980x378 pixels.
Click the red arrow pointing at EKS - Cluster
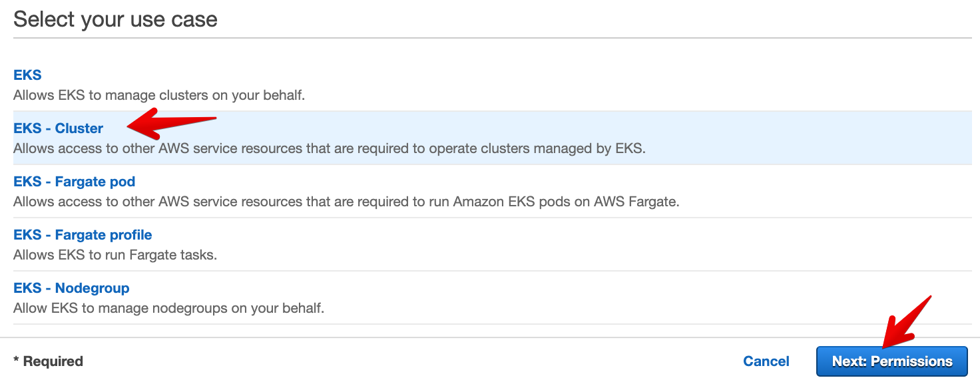click(172, 122)
